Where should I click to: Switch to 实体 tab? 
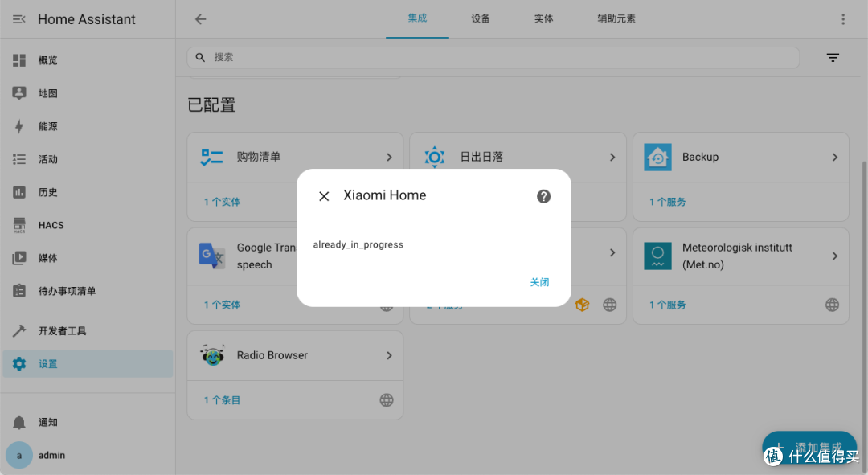coord(543,18)
